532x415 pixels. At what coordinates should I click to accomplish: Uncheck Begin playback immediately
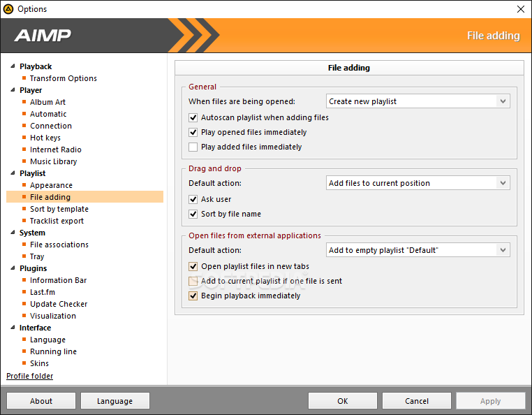tap(193, 296)
